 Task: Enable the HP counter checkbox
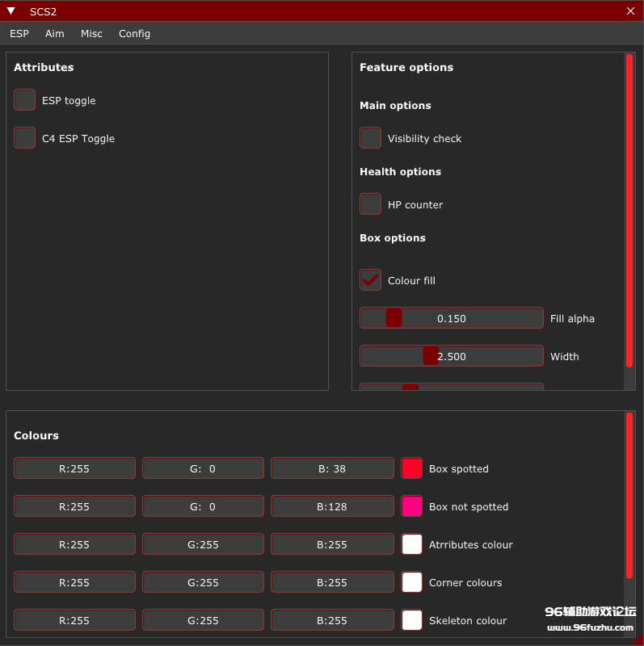371,204
